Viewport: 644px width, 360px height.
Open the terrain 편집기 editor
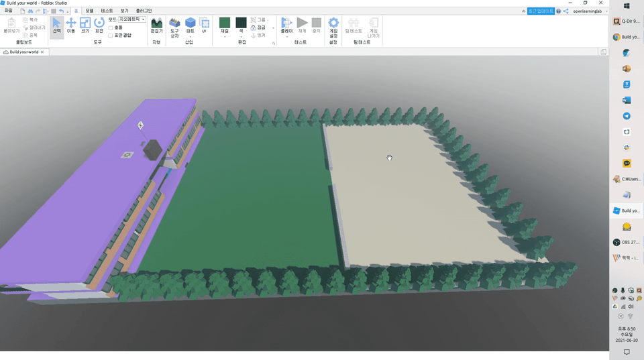156,25
